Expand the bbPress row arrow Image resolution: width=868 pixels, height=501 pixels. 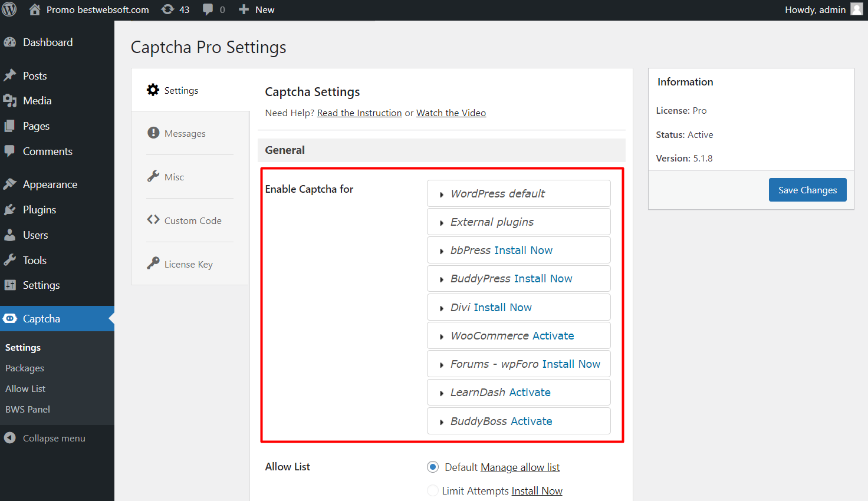442,251
